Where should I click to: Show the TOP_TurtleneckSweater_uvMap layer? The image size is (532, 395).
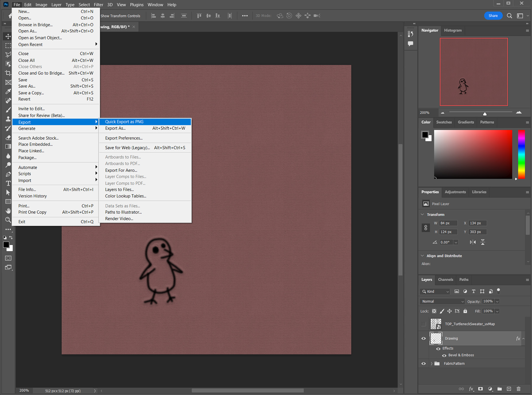tap(424, 324)
